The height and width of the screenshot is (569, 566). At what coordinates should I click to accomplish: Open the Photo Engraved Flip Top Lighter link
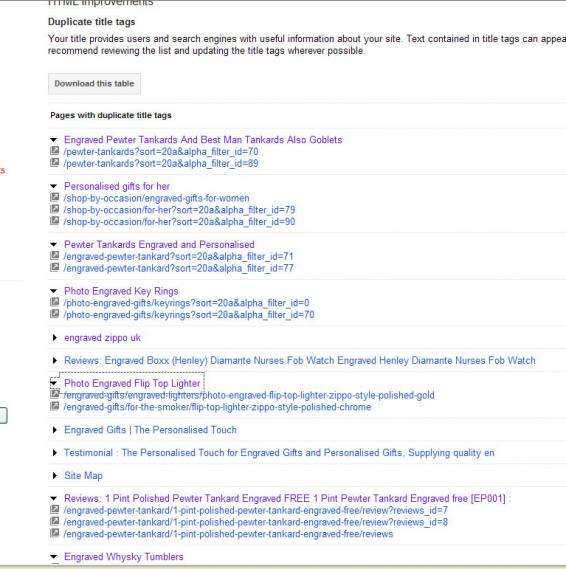132,383
